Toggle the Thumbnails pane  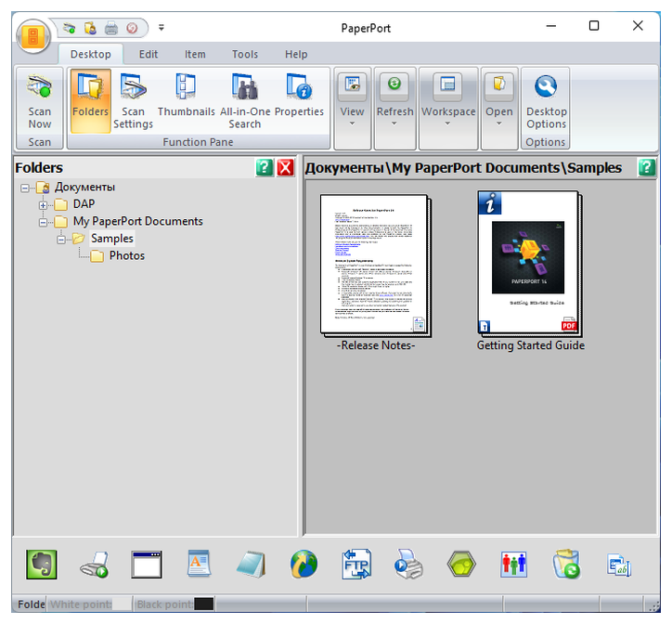coord(186,101)
